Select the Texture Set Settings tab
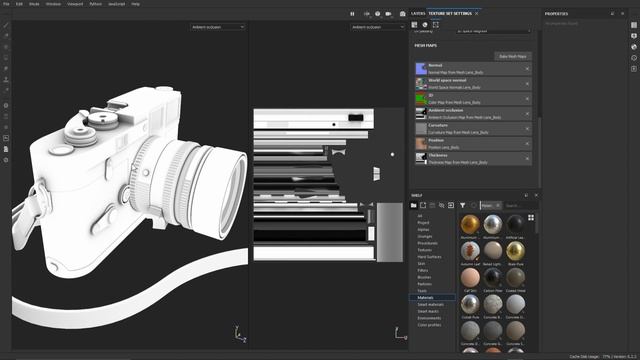Viewport: 640px width, 360px height. click(x=450, y=13)
